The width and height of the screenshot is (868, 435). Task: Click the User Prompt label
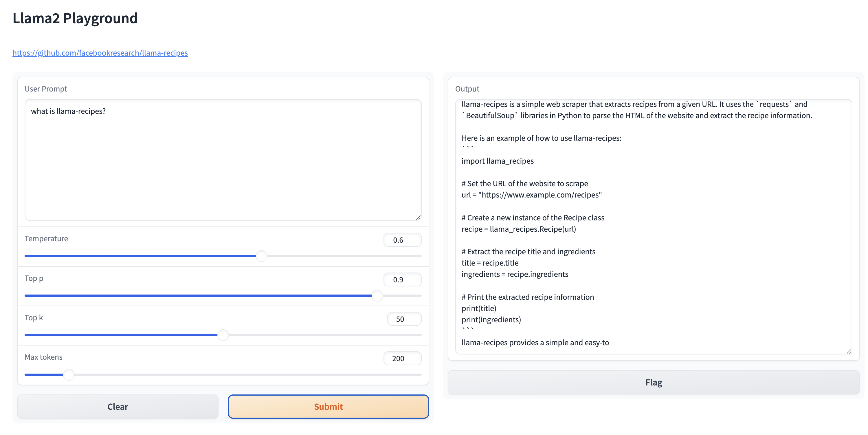(45, 89)
